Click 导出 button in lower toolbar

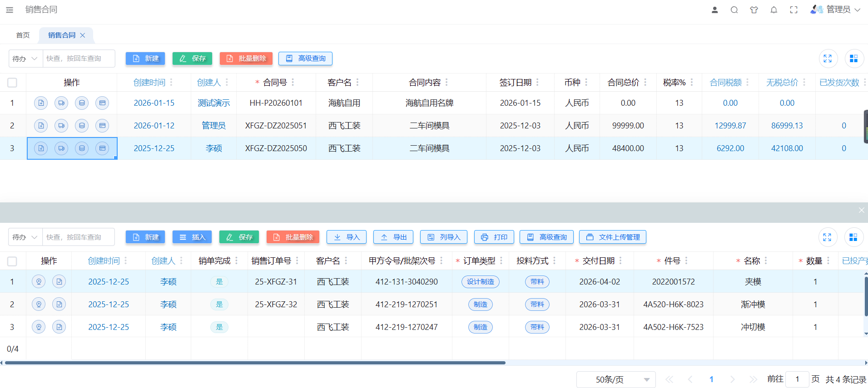tap(393, 237)
